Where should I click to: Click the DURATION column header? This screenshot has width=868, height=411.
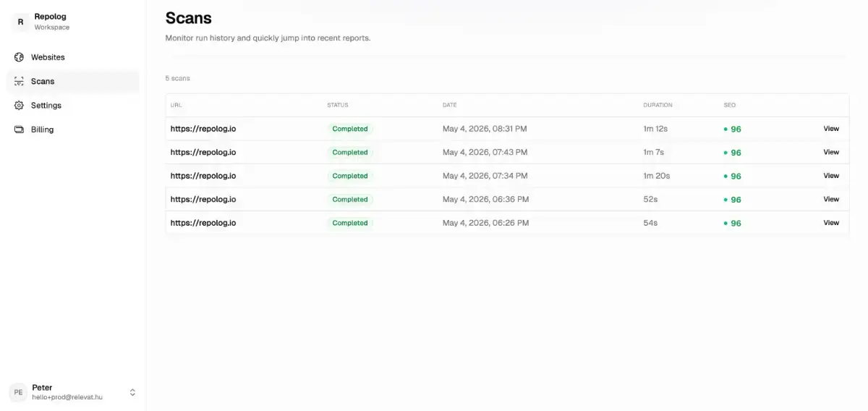658,105
